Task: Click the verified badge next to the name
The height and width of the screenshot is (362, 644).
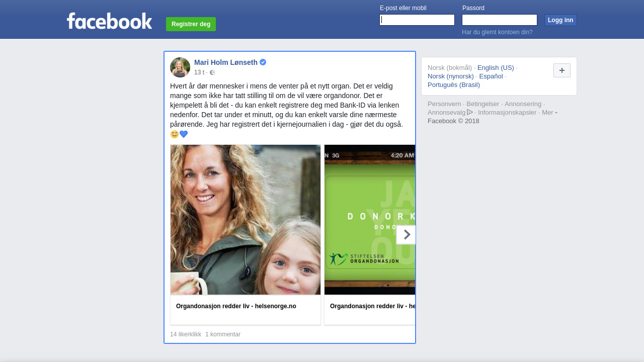Action: [263, 62]
